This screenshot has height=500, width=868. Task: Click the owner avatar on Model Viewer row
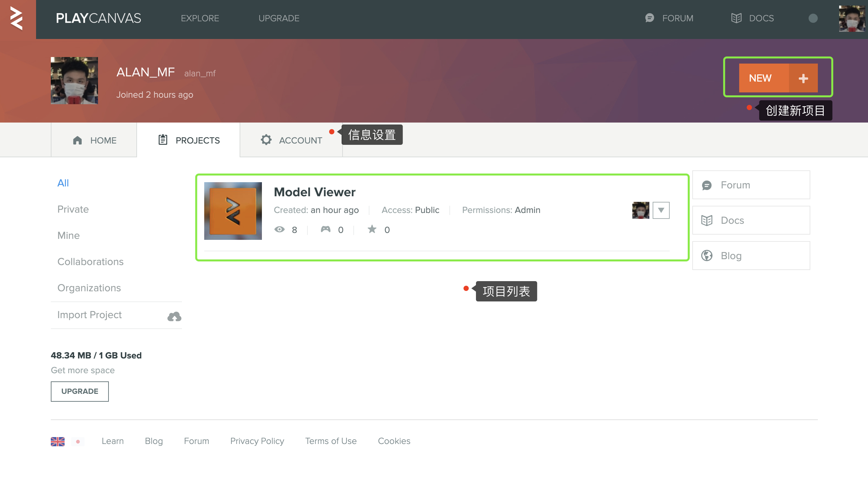[x=640, y=210]
